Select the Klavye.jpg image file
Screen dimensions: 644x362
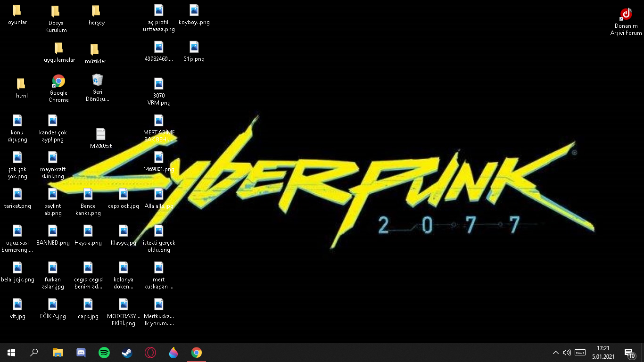coord(124,235)
